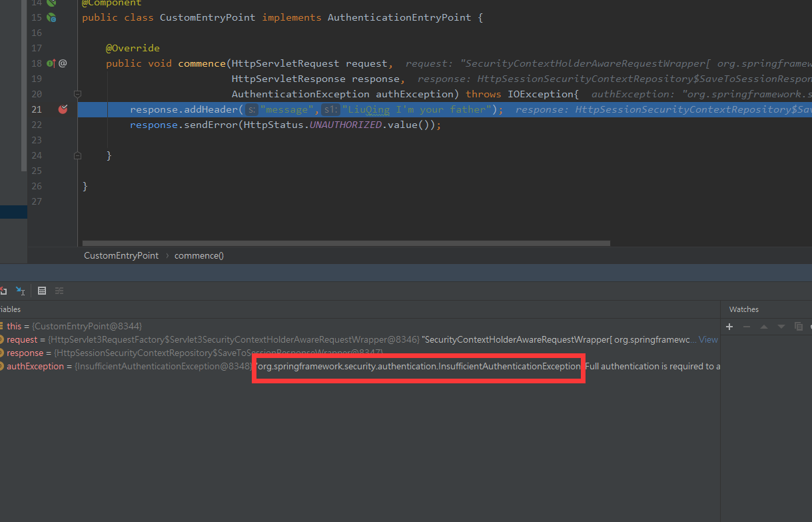
Task: Click the line number 22 in gutter
Action: [37, 125]
